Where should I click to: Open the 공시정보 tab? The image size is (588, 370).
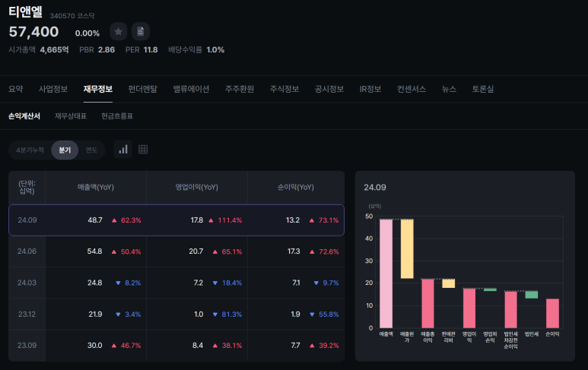[329, 89]
